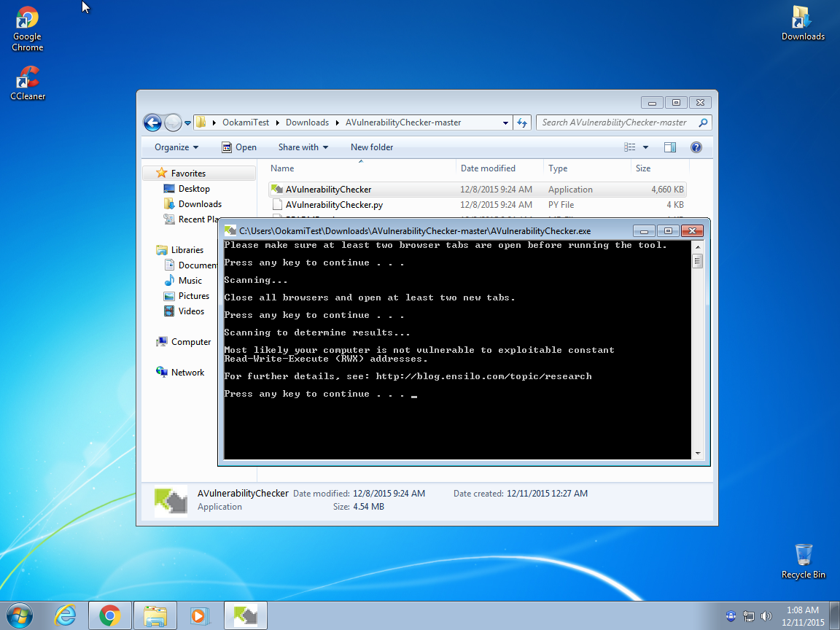Image resolution: width=840 pixels, height=630 pixels.
Task: Click the console vertical scrollbar thumb
Action: click(698, 262)
